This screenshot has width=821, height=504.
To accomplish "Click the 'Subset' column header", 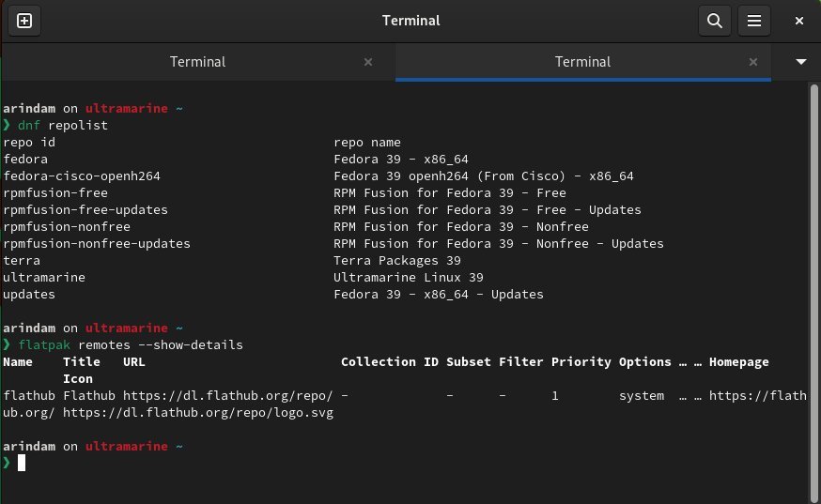I will [469, 361].
